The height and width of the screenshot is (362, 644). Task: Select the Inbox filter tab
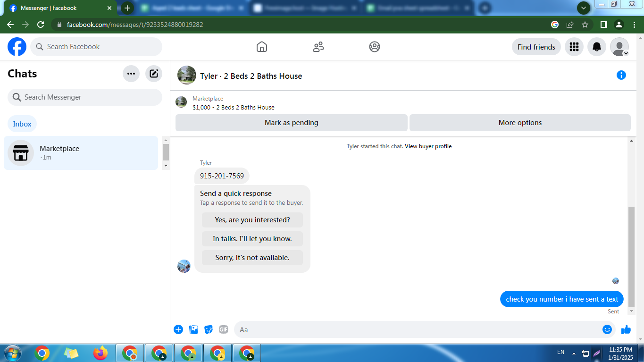[x=22, y=124]
